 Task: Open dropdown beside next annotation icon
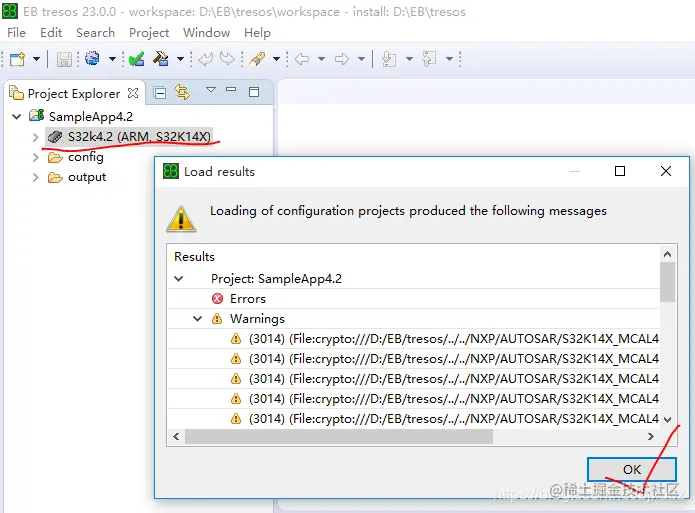click(410, 59)
